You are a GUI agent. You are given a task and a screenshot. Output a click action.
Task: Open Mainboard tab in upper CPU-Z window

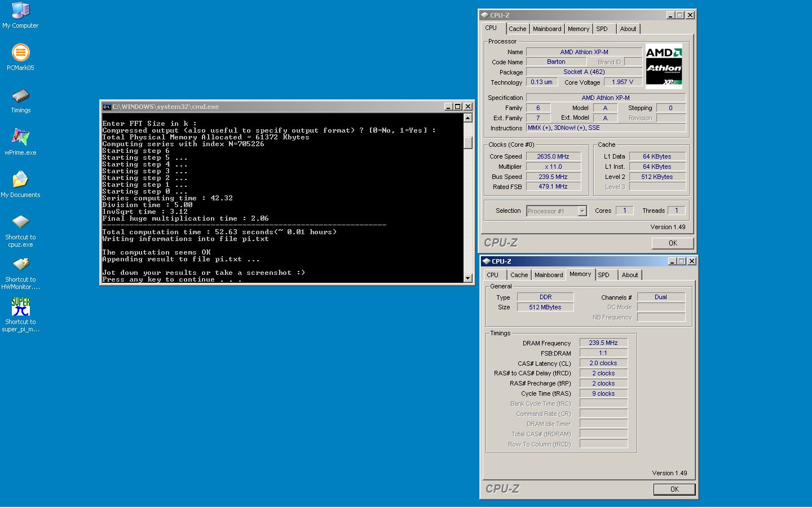point(547,29)
